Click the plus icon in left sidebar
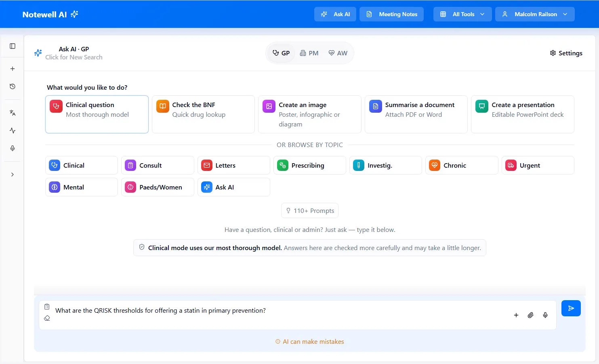The width and height of the screenshot is (599, 364). point(13,69)
